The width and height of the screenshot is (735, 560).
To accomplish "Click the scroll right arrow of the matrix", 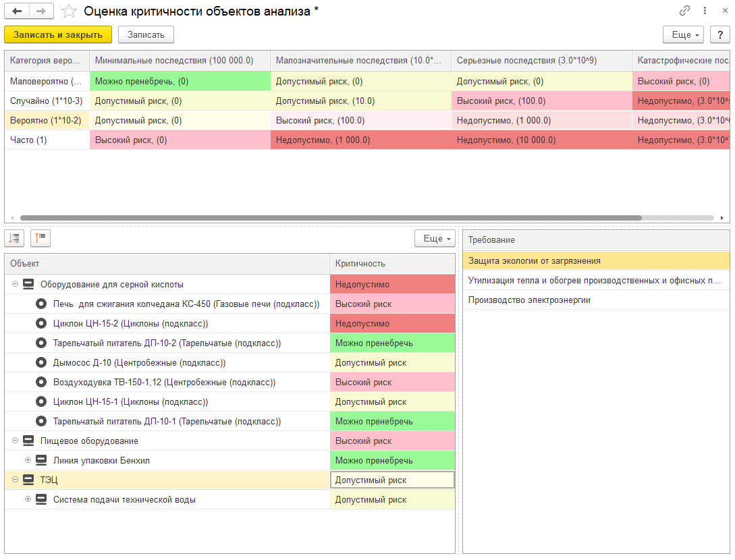I will tap(722, 218).
